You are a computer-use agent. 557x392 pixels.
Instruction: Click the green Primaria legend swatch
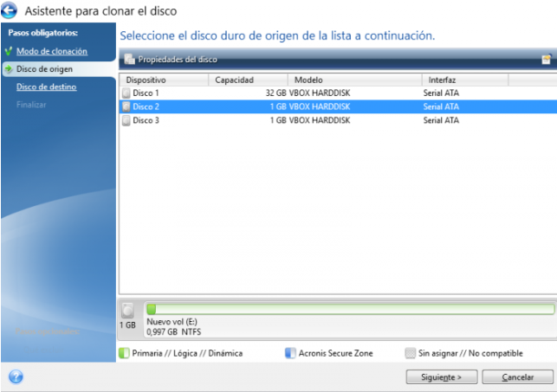pyautogui.click(x=124, y=353)
